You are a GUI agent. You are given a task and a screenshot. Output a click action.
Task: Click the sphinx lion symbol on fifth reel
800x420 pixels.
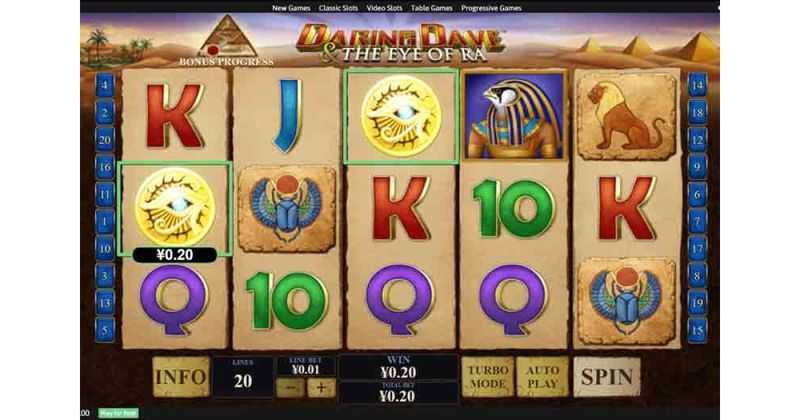(628, 116)
